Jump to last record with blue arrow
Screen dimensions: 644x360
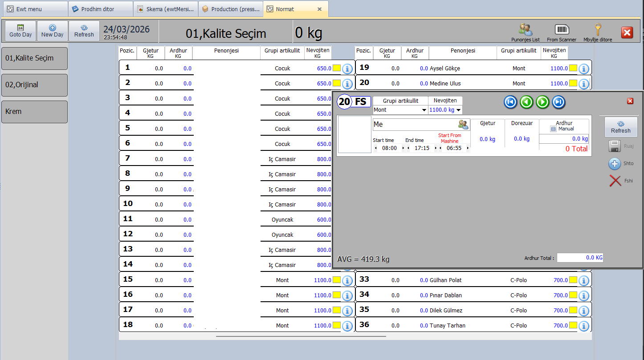pos(558,102)
